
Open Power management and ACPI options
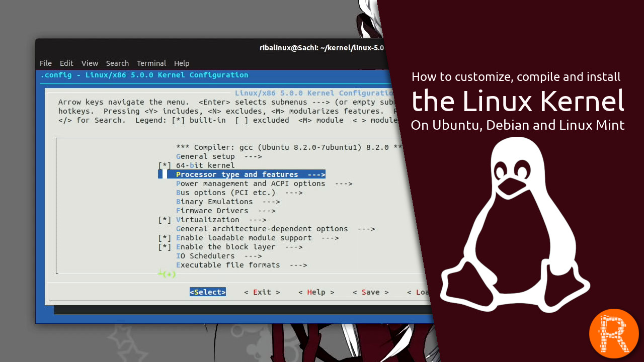264,184
